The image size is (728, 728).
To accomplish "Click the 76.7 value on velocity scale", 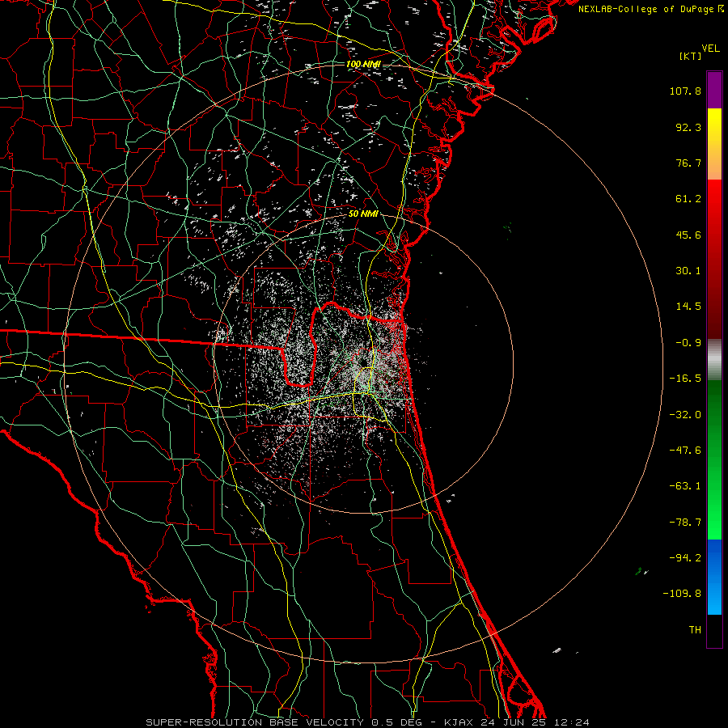I will [688, 163].
